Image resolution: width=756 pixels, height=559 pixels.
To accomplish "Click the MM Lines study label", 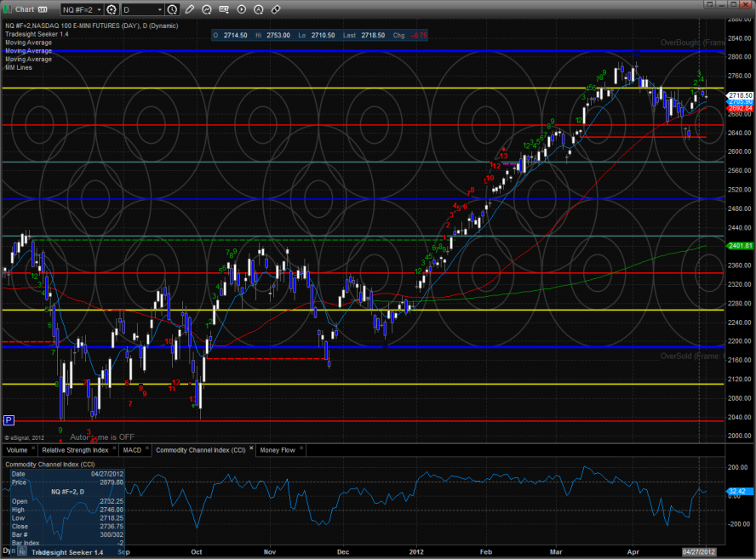I will pyautogui.click(x=17, y=66).
